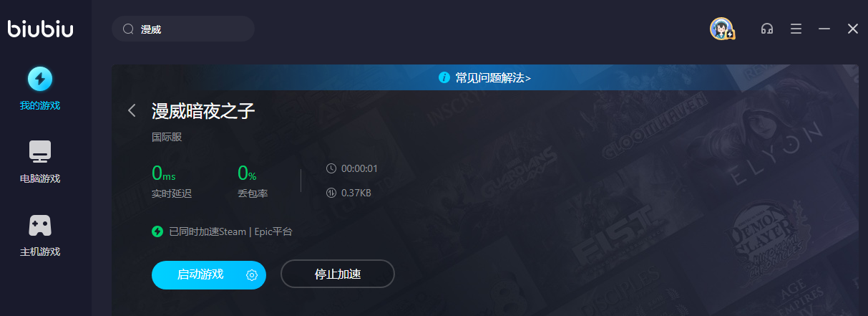
Task: Click the biubiu logo
Action: (41, 29)
